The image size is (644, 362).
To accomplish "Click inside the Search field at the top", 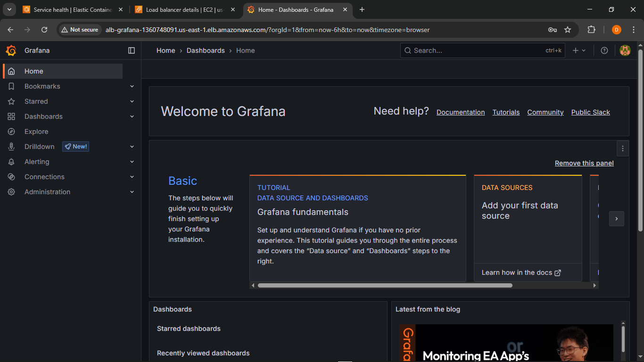I will point(471,50).
